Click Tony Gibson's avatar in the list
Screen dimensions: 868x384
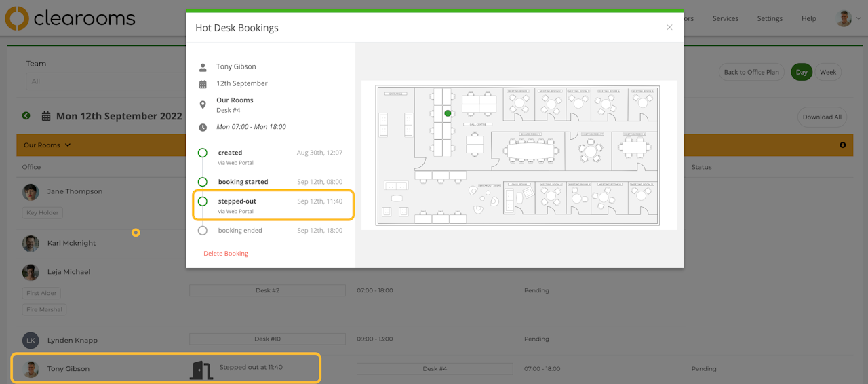point(31,369)
